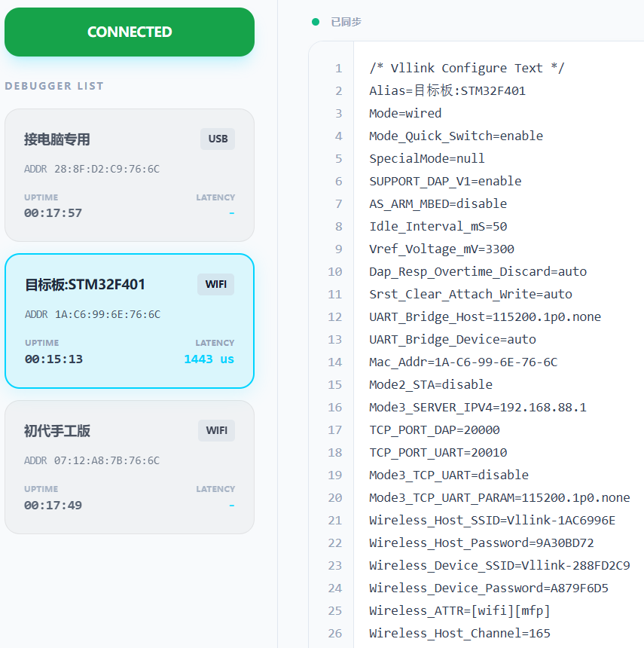Click the 已同步 sync status label

click(346, 22)
